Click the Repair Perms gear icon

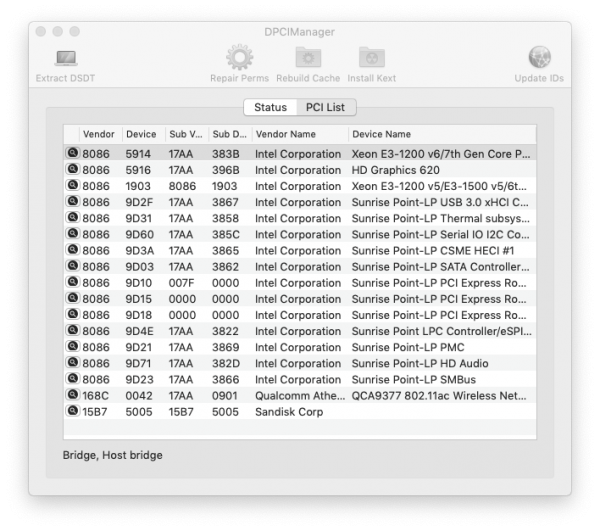(239, 57)
